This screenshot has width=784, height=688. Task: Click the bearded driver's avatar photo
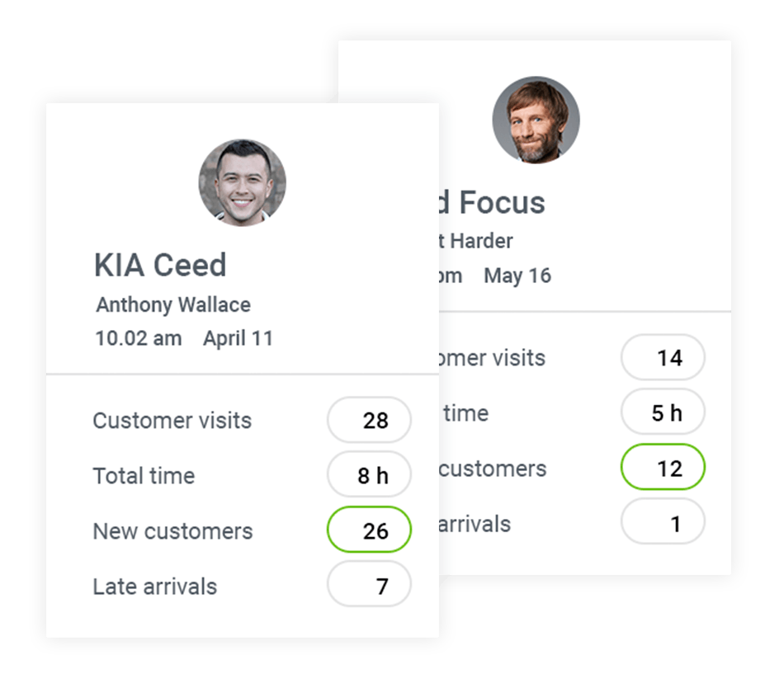coord(536,120)
